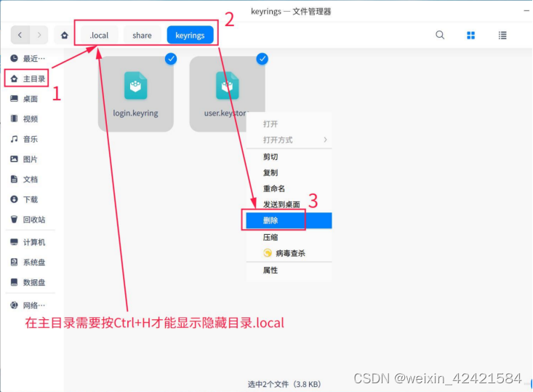Image resolution: width=533 pixels, height=392 pixels.
Task: Select the user.keystore file icon
Action: pyautogui.click(x=227, y=86)
